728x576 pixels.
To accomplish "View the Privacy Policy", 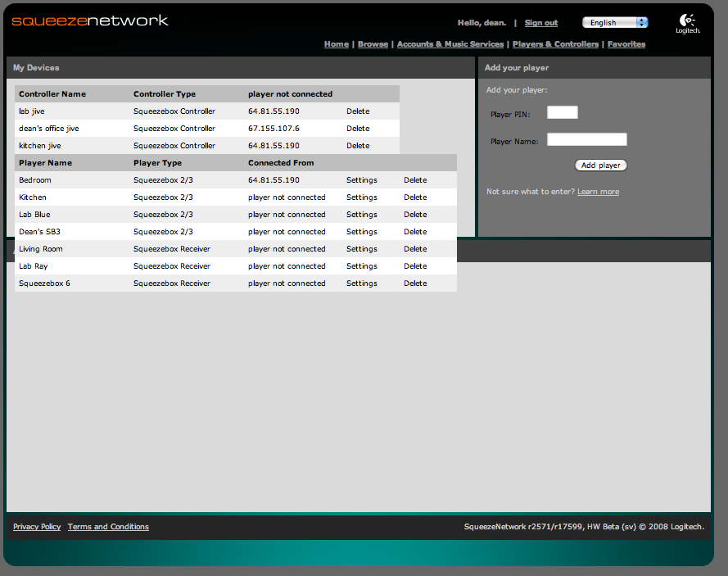I will [x=37, y=527].
